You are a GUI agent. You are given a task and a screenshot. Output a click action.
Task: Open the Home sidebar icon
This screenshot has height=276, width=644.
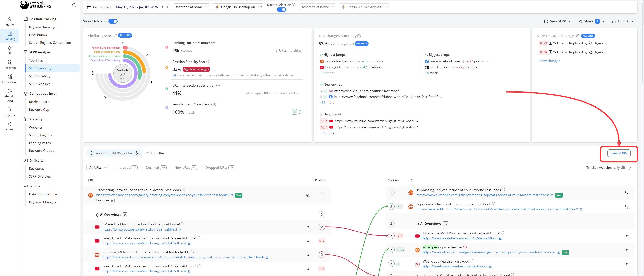pos(9,21)
